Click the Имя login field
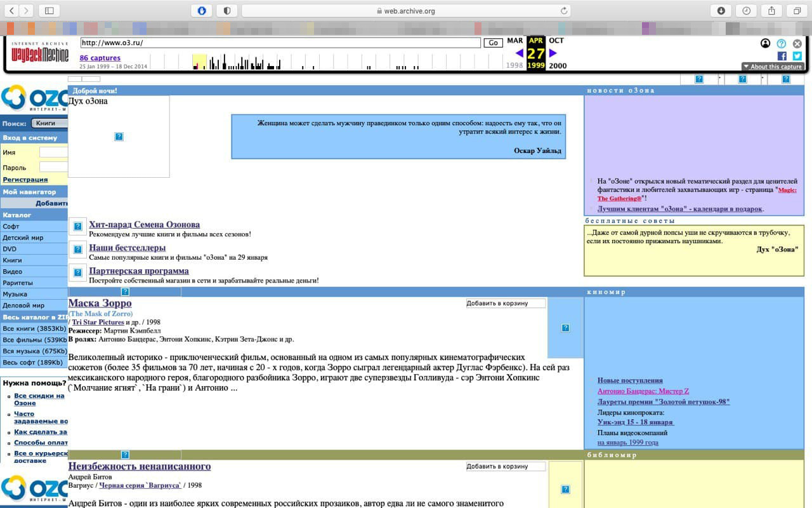Image resolution: width=812 pixels, height=508 pixels. click(53, 152)
